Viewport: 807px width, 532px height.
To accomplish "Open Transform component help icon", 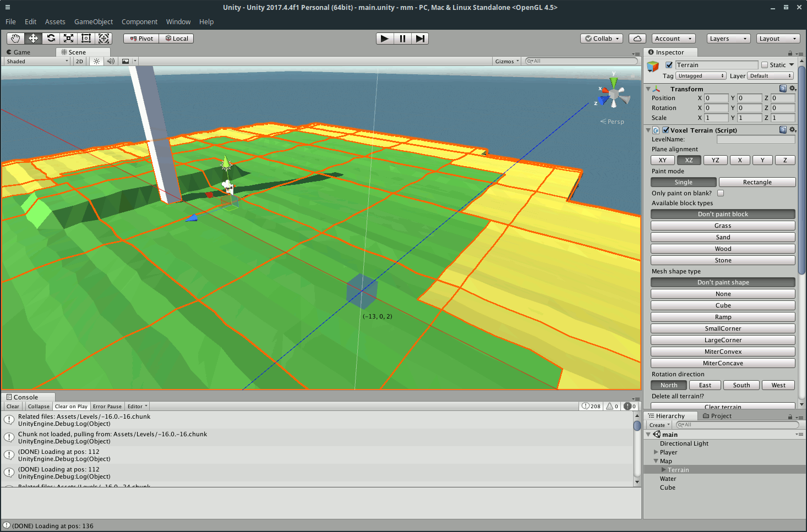I will pos(783,89).
